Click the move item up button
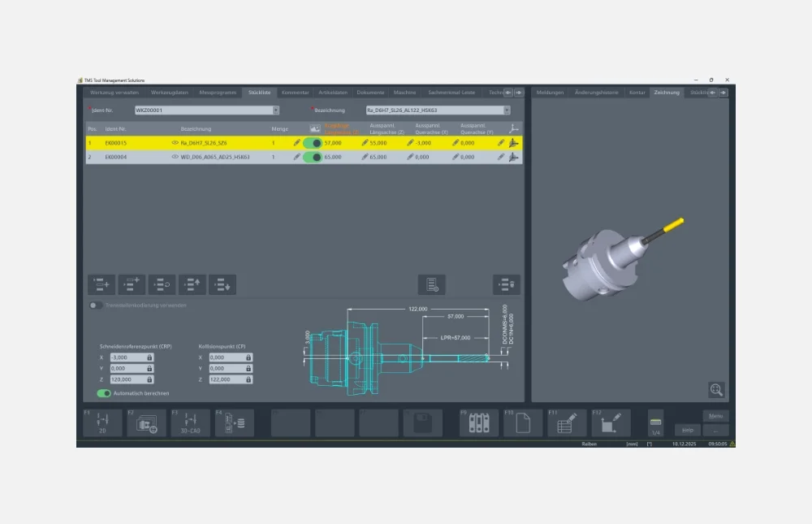 point(192,284)
